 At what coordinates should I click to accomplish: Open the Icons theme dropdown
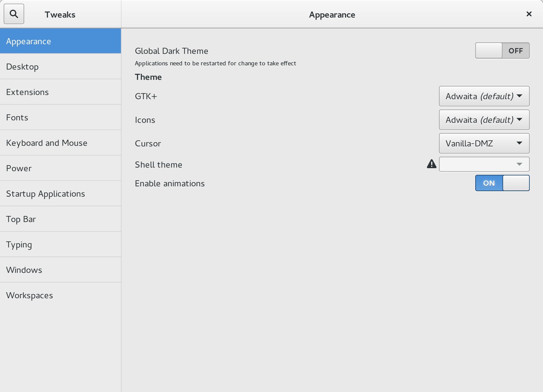484,120
